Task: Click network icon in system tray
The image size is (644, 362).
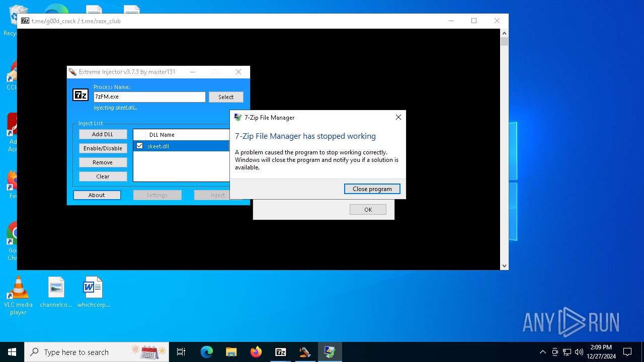Action: click(x=567, y=352)
